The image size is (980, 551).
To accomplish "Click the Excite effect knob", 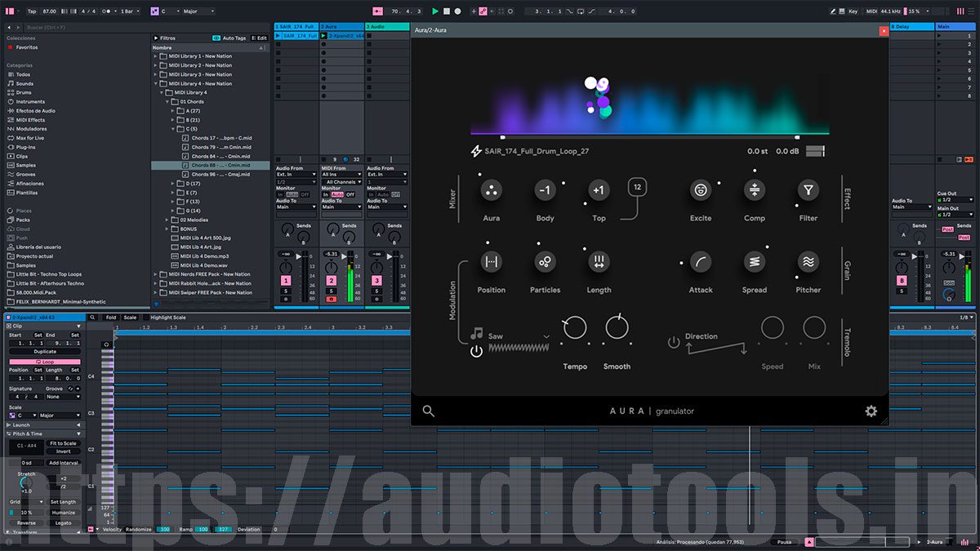I will [701, 190].
